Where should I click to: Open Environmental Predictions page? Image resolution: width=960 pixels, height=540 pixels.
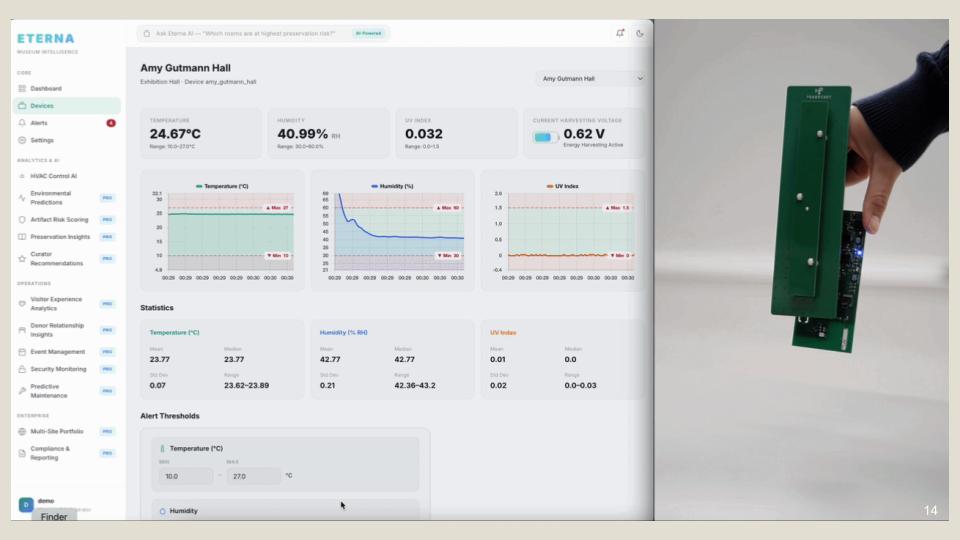66,198
